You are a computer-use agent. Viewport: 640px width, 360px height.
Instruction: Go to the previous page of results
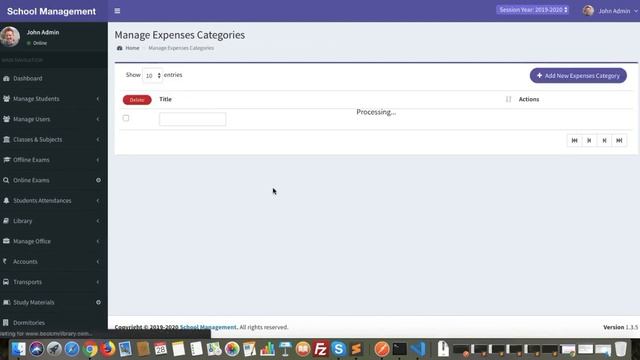point(589,140)
